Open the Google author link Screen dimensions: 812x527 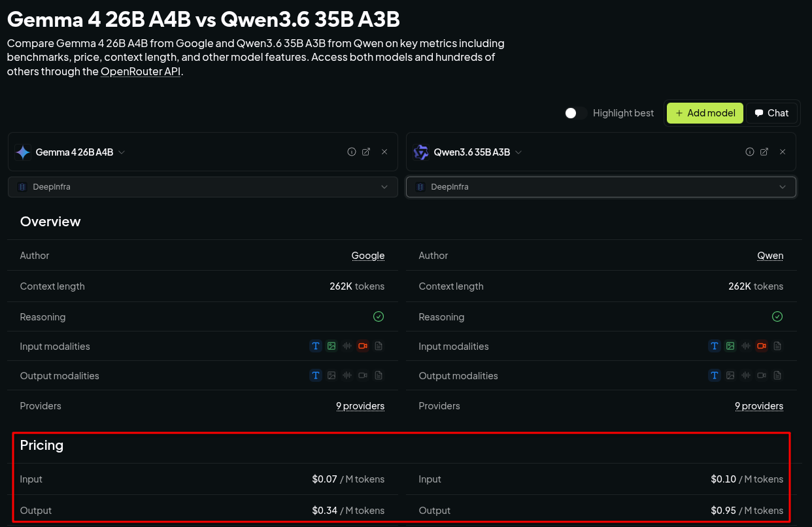(368, 256)
